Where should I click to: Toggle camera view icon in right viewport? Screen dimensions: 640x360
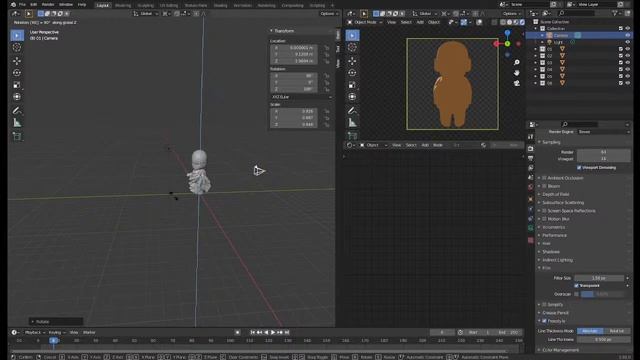coord(517,83)
